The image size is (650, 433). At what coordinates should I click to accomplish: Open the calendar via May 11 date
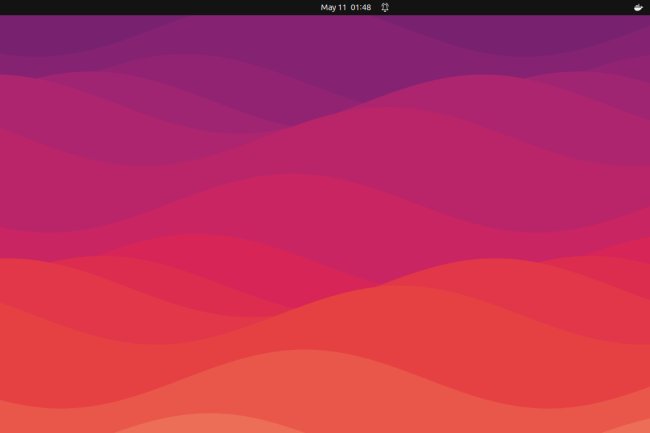point(333,7)
